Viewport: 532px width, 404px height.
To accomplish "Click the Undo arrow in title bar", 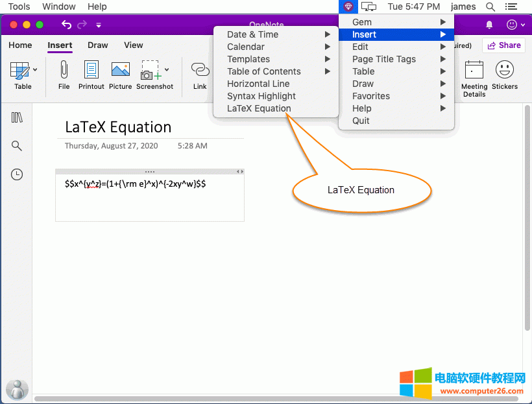I will pyautogui.click(x=66, y=25).
